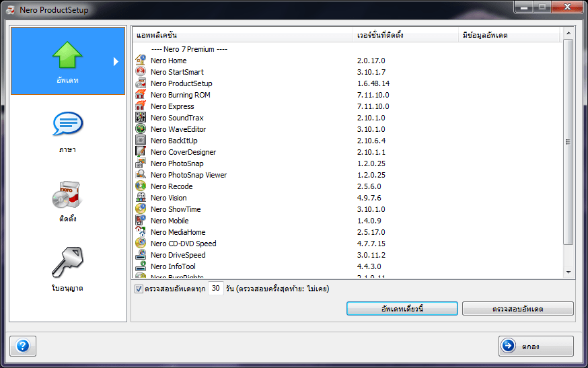Click the blue help question mark icon
This screenshot has height=368, width=588.
23,346
